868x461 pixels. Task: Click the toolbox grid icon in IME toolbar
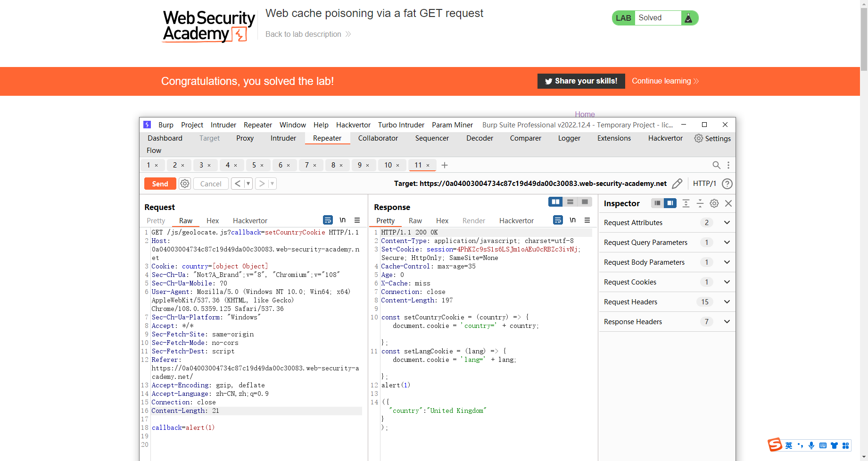point(845,445)
